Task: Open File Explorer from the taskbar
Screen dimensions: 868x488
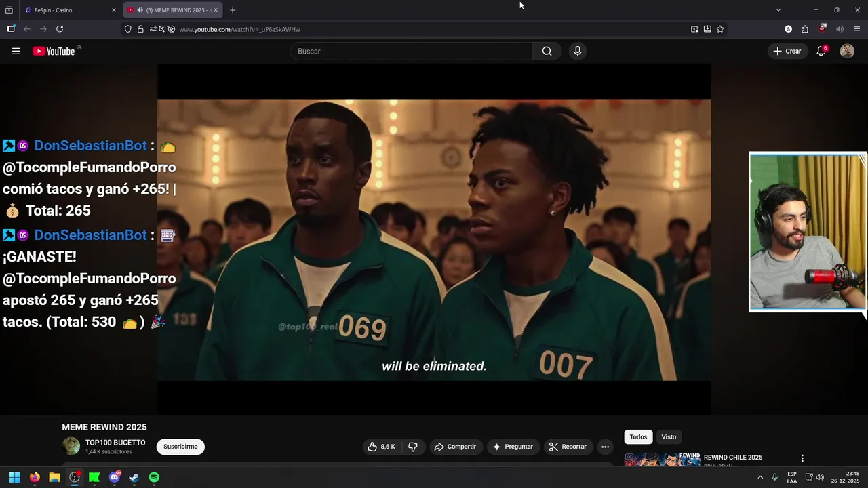Action: pyautogui.click(x=54, y=477)
